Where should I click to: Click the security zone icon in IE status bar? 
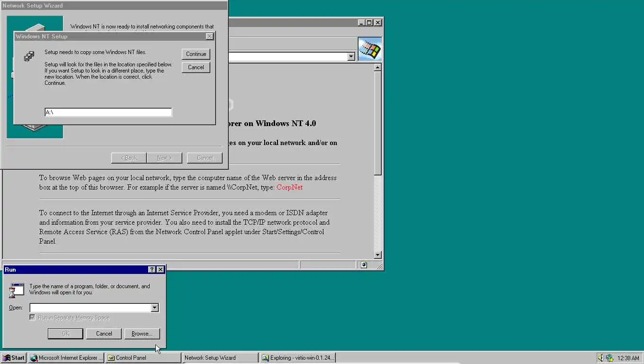(364, 265)
